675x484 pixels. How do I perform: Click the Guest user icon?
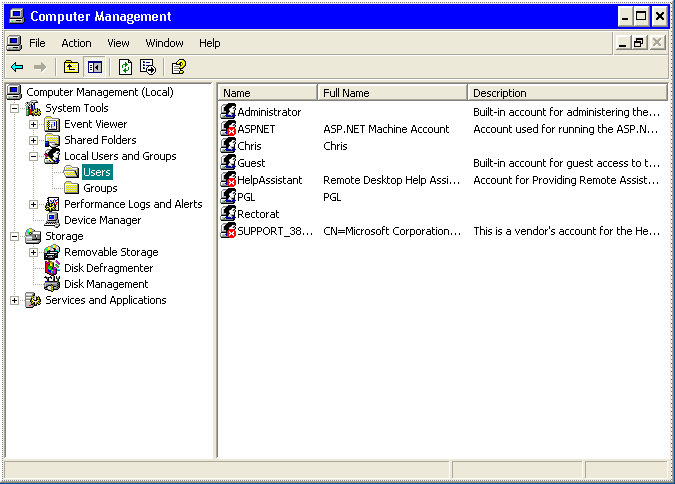point(228,163)
